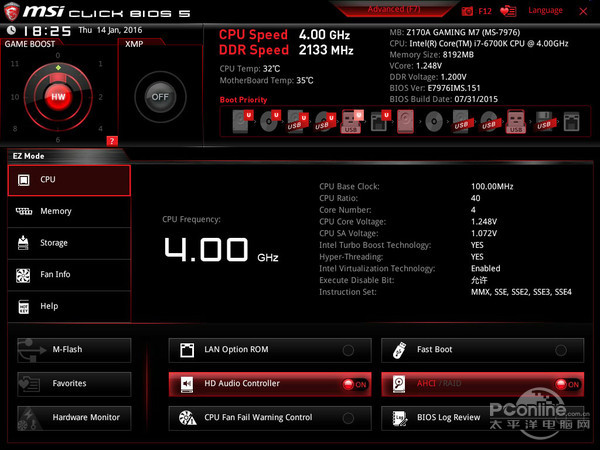
Task: Click the "100.00MHz" CPU Base Clock value
Action: [492, 187]
